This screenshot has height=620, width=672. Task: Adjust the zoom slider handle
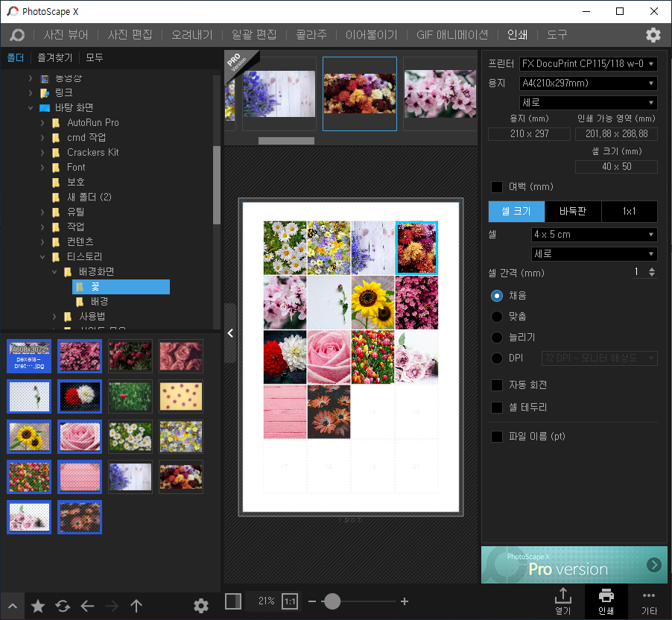click(332, 601)
